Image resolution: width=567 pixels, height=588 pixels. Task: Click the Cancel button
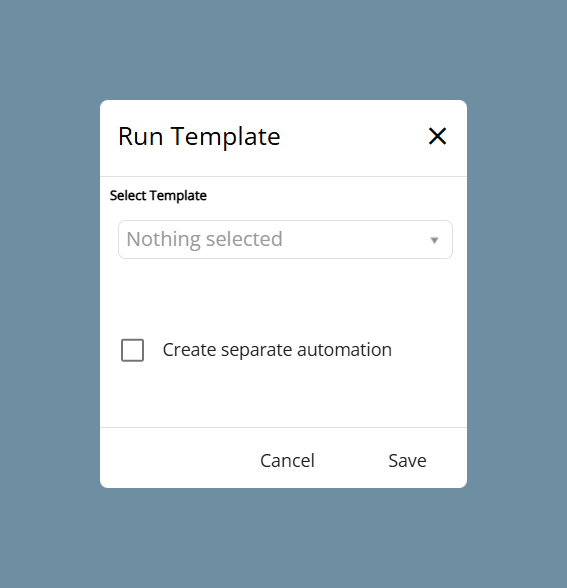click(x=287, y=460)
